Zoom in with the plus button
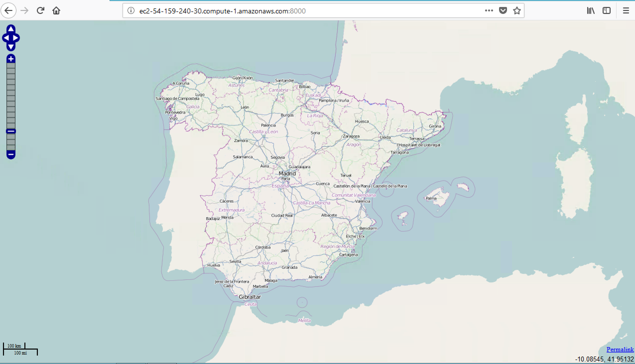Viewport: 635px width, 364px height. pyautogui.click(x=11, y=59)
